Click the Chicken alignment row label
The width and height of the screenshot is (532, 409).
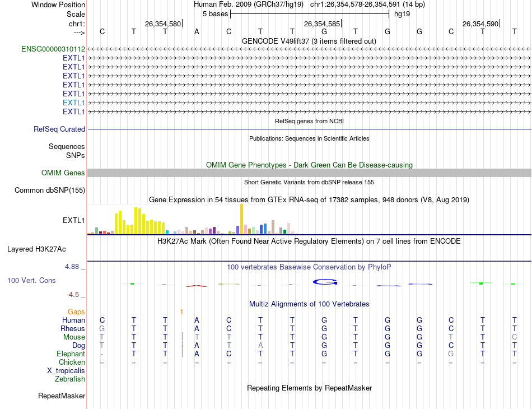(72, 362)
